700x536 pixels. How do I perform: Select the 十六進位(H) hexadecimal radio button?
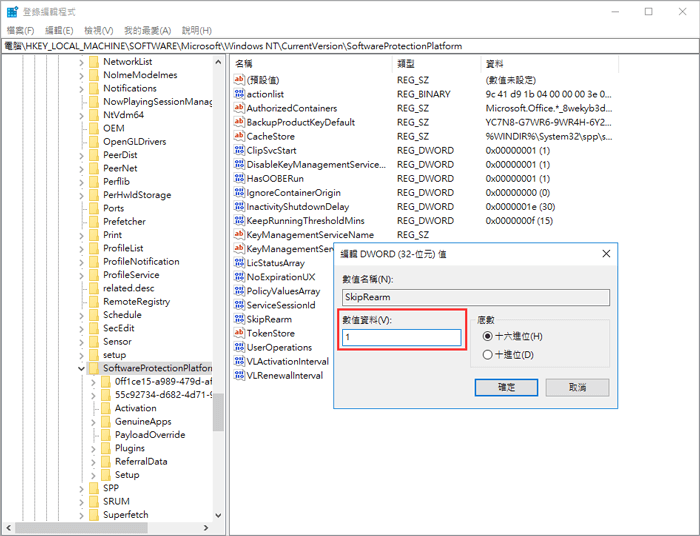[488, 336]
